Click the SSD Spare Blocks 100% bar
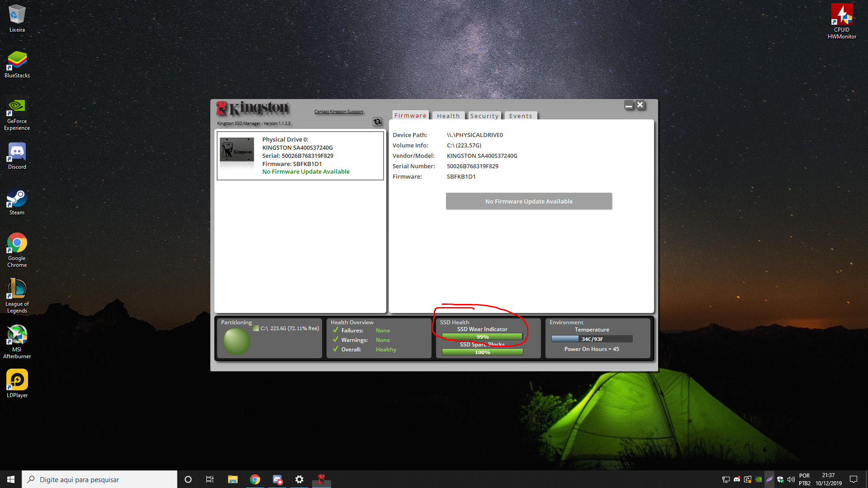The image size is (868, 488). pyautogui.click(x=482, y=352)
